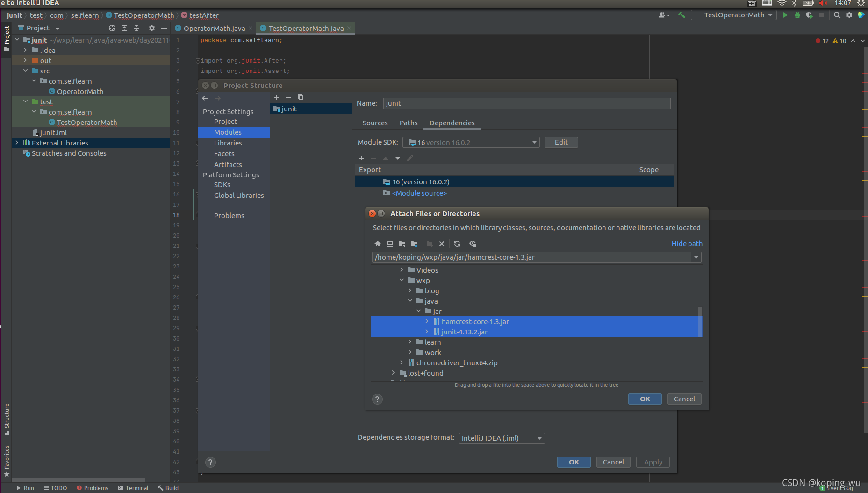Select Module source dependency row

[514, 193]
